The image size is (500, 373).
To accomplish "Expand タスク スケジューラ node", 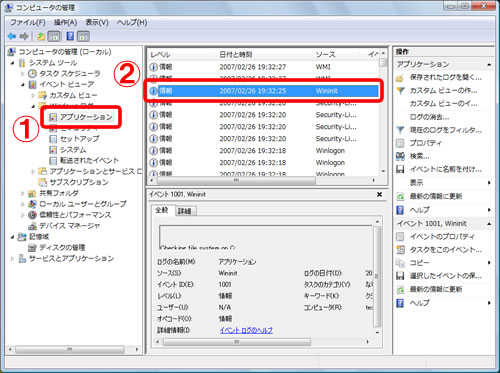I will (23, 74).
